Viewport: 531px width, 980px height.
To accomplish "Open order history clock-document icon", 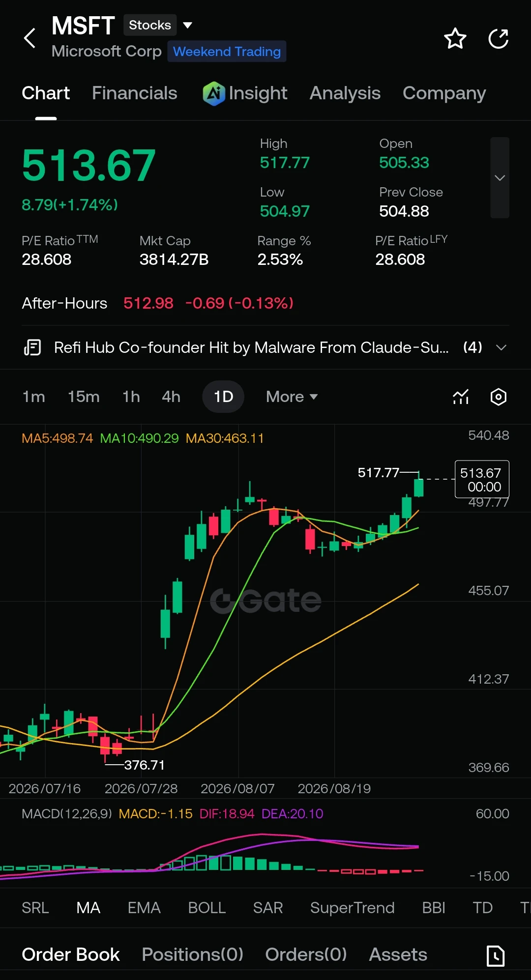I will coord(496,955).
